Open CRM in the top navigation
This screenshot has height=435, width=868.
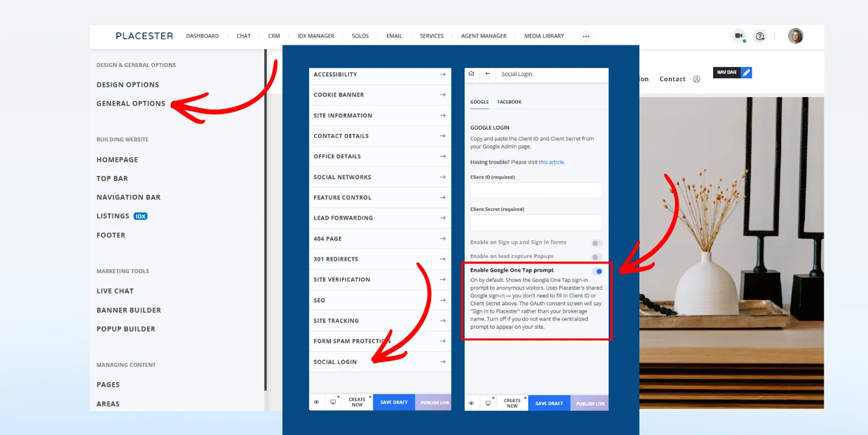tap(274, 36)
